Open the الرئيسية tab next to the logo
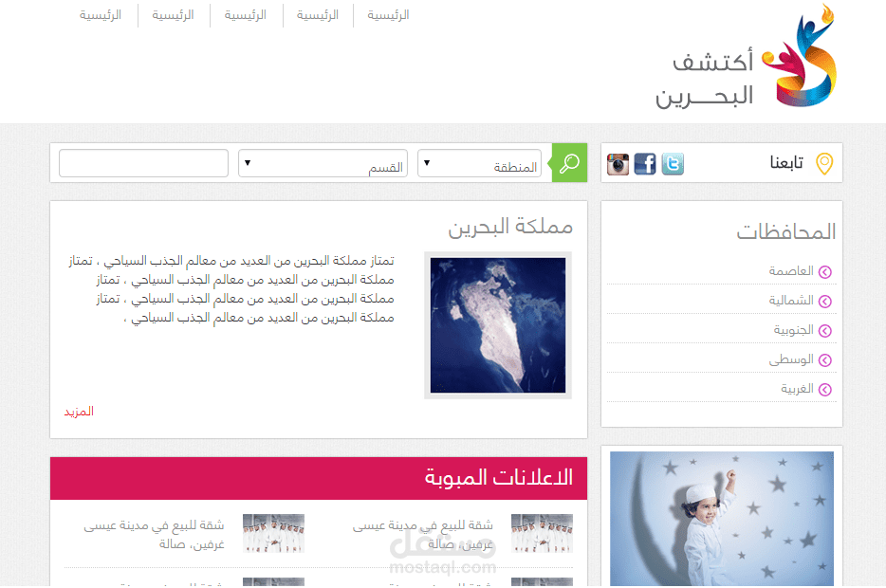The height and width of the screenshot is (588, 886). (389, 15)
